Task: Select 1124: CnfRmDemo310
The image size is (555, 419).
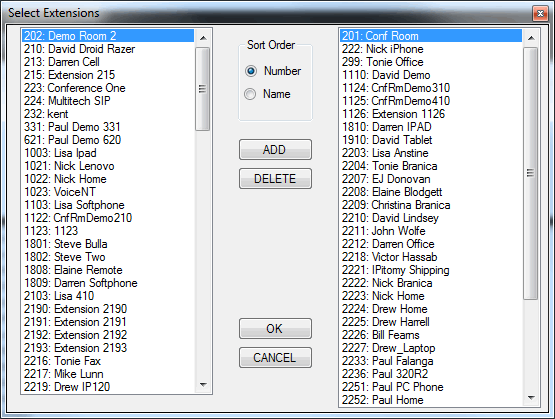Action: tap(431, 88)
